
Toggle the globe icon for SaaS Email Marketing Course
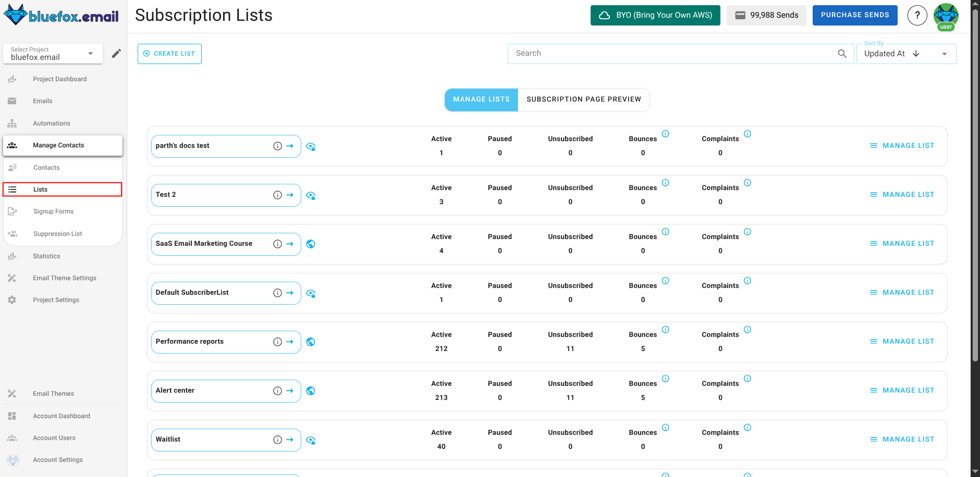(311, 244)
